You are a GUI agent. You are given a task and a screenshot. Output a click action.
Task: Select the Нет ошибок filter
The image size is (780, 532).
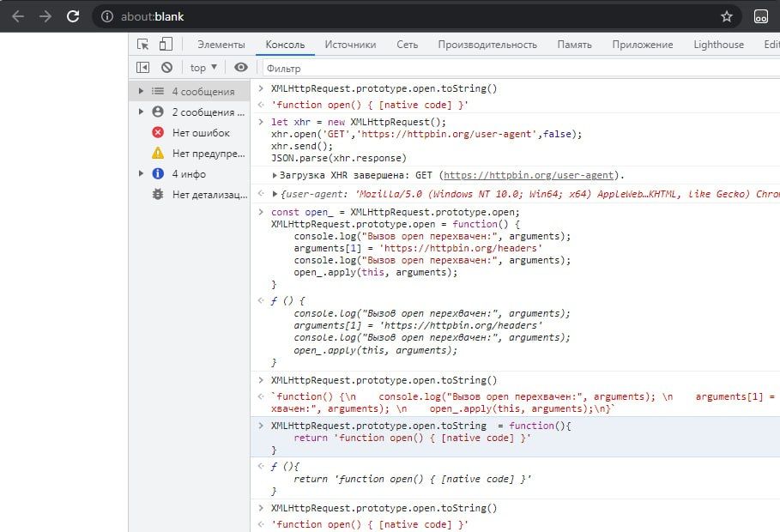click(x=201, y=132)
